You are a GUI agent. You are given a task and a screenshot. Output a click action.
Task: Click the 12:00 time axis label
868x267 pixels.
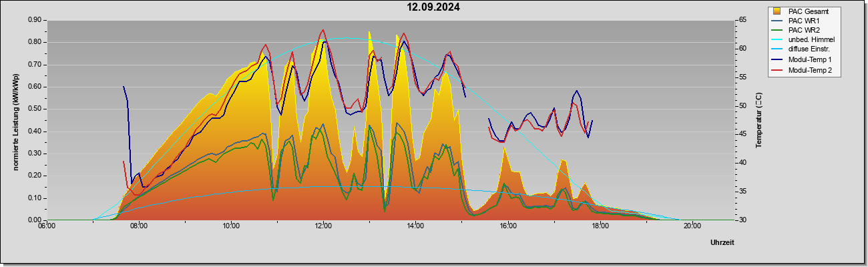[323, 226]
